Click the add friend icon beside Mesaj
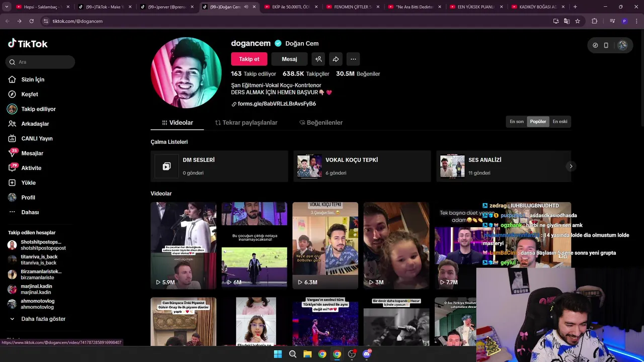Image resolution: width=644 pixels, height=362 pixels. (318, 59)
